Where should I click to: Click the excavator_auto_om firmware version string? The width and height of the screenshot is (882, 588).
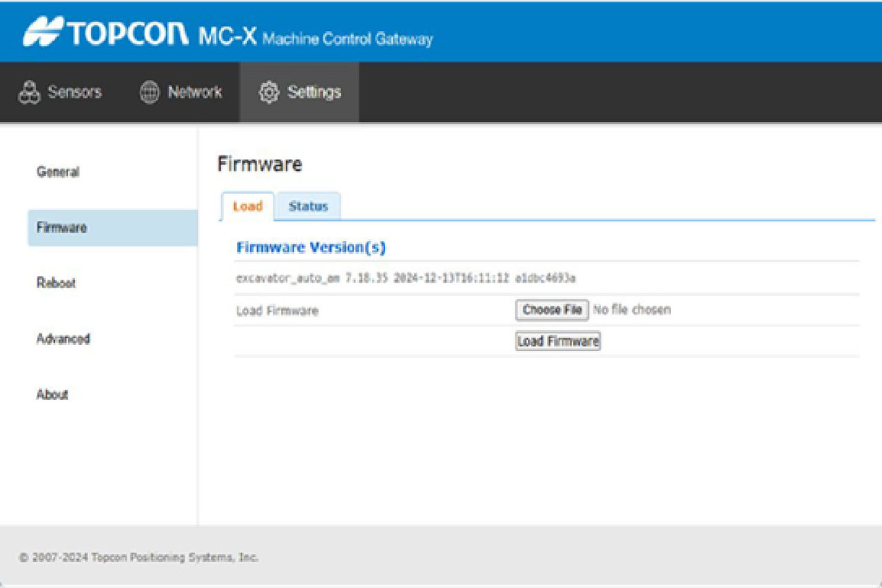coord(405,278)
